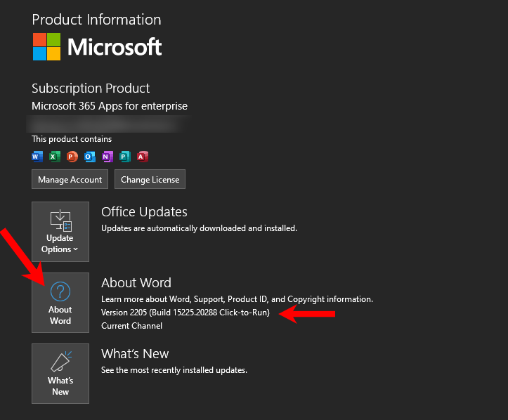The height and width of the screenshot is (420, 508).
Task: Click the Version 2205 build text
Action: coord(185,313)
